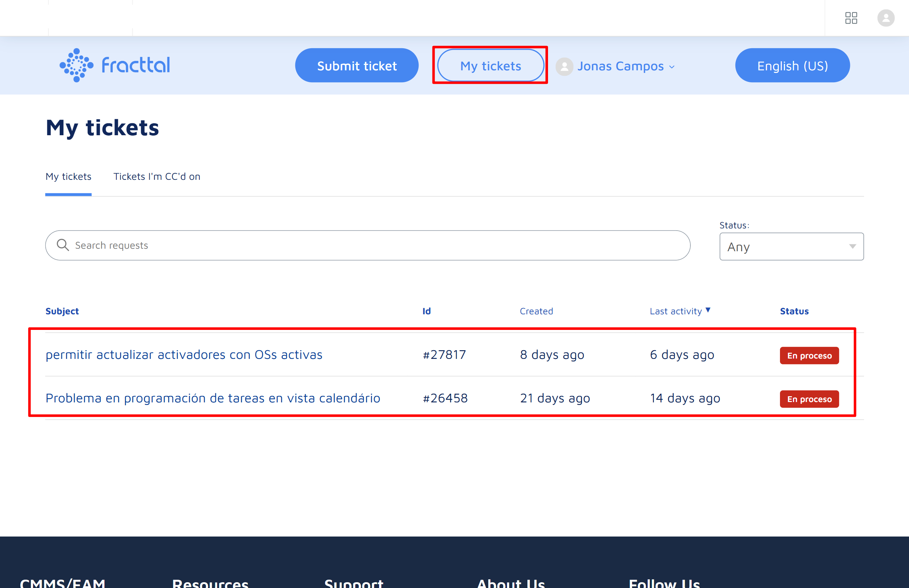
Task: Switch to Tickets I'm CC'd on tab
Action: 157,177
